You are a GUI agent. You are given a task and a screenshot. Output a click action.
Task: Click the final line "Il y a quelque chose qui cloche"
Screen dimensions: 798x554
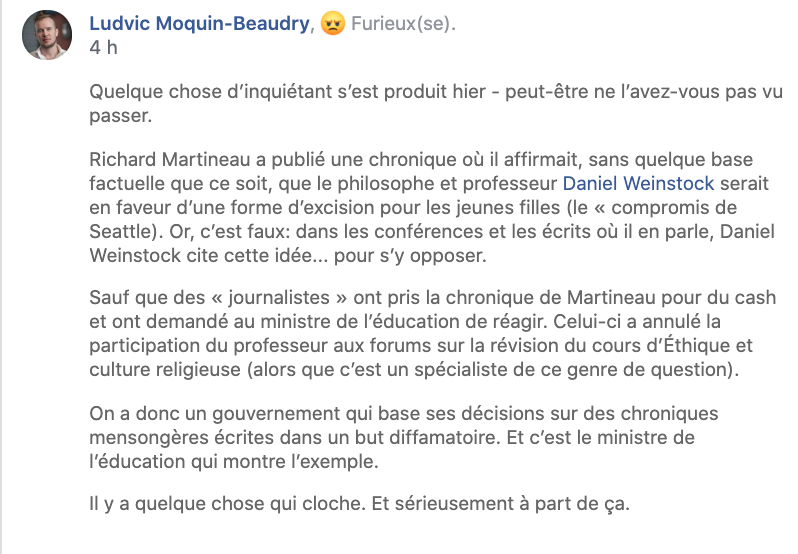coord(227,503)
